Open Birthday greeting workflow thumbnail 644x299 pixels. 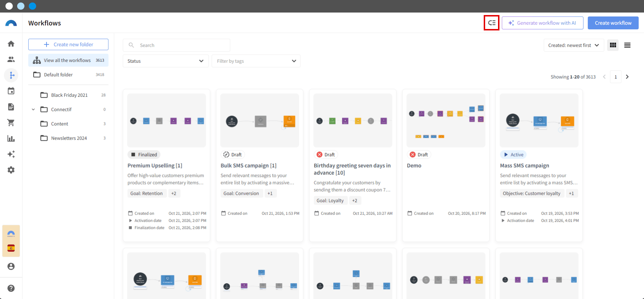point(353,120)
